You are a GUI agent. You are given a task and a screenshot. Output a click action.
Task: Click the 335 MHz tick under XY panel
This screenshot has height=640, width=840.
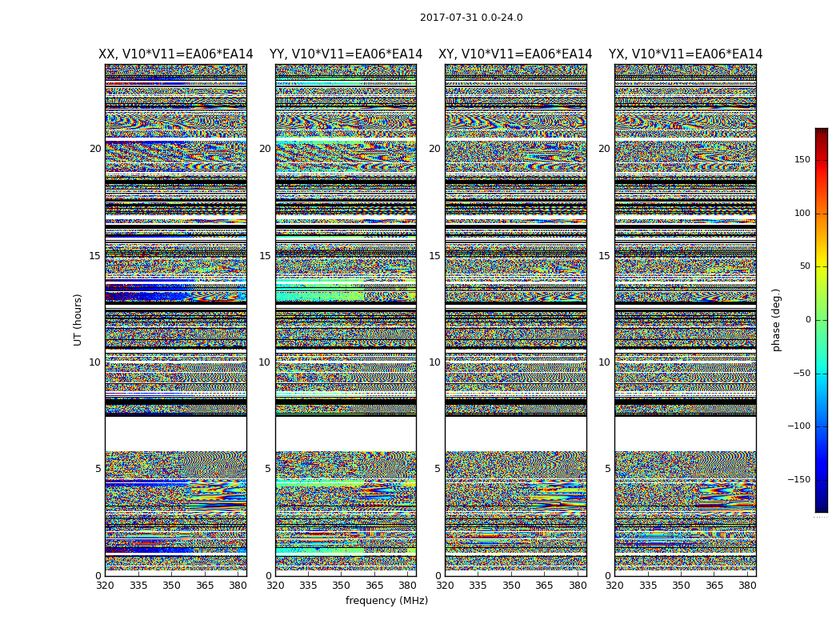[478, 586]
